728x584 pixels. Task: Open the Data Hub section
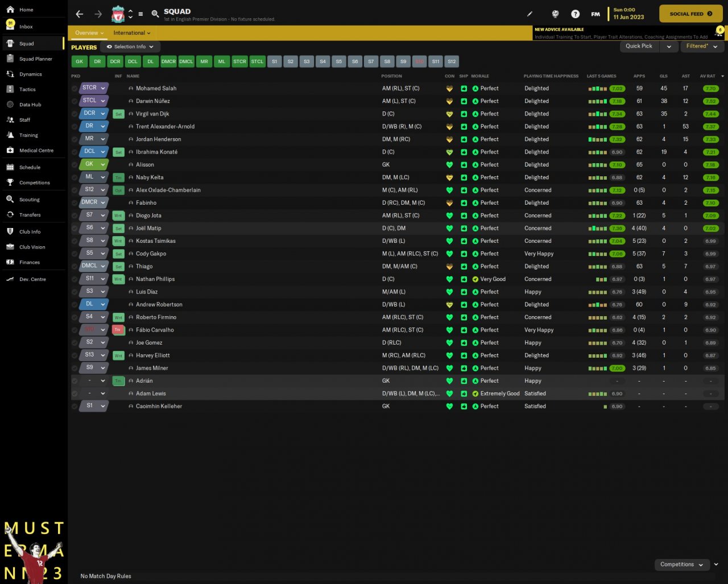(30, 105)
